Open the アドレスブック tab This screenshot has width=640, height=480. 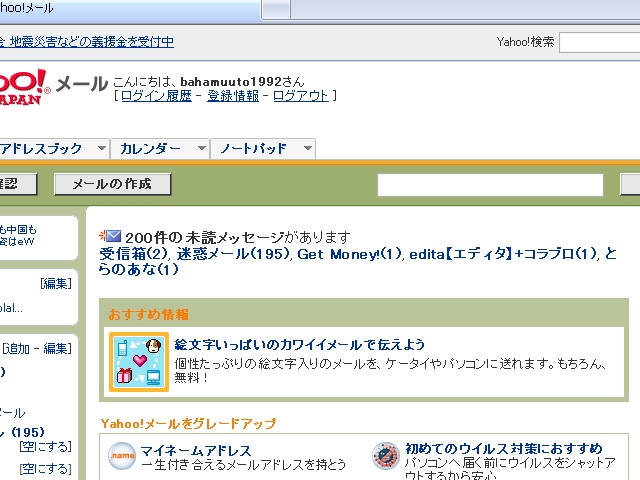coord(41,149)
